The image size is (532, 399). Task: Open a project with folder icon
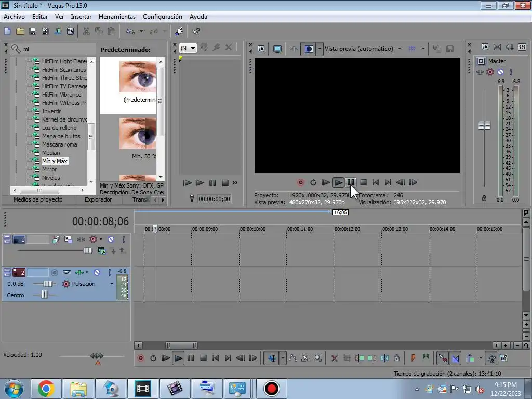tap(20, 31)
